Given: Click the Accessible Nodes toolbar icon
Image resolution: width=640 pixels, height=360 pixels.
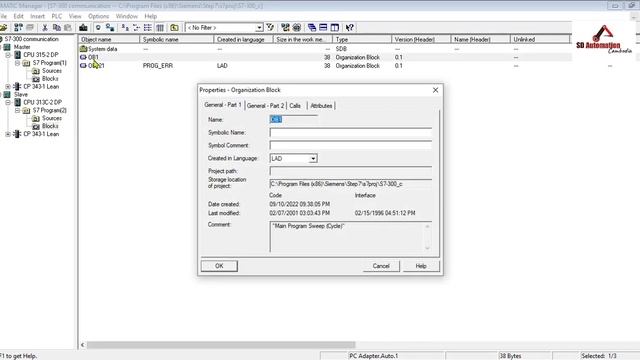Looking at the screenshot, I should point(18,27).
